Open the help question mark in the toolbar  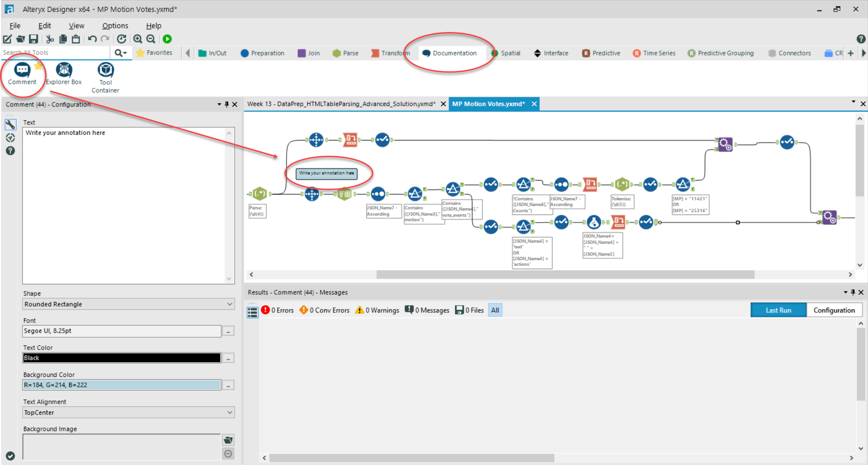tap(861, 39)
